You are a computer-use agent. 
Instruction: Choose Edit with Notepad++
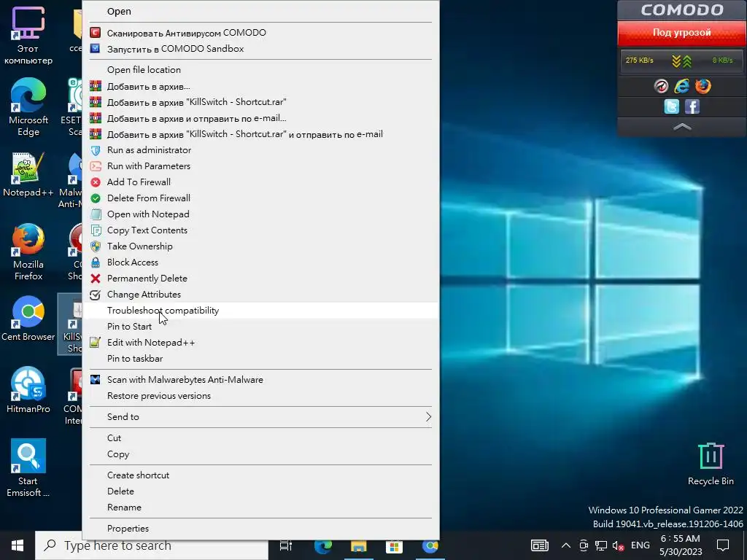tap(260, 343)
